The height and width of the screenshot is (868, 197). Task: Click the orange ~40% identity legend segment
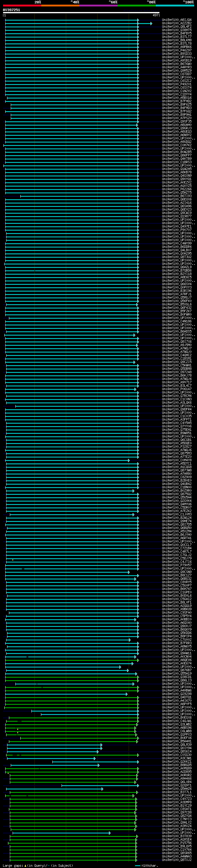[x=60, y=6]
